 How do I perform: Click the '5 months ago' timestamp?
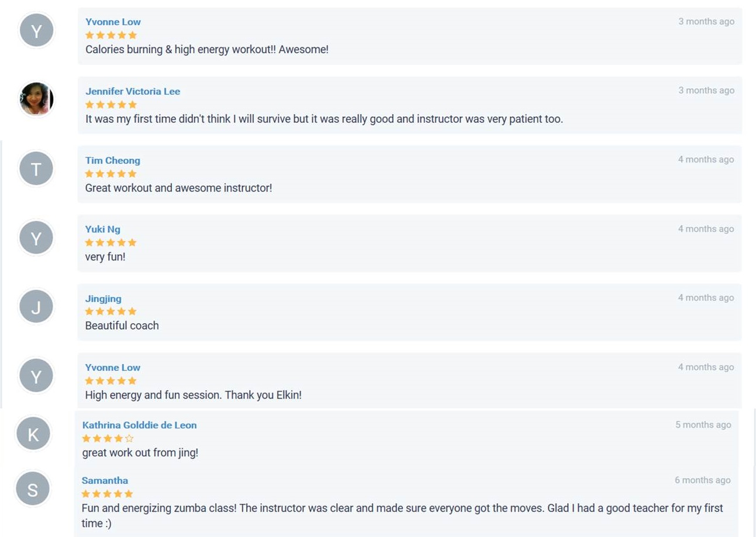[x=703, y=425]
